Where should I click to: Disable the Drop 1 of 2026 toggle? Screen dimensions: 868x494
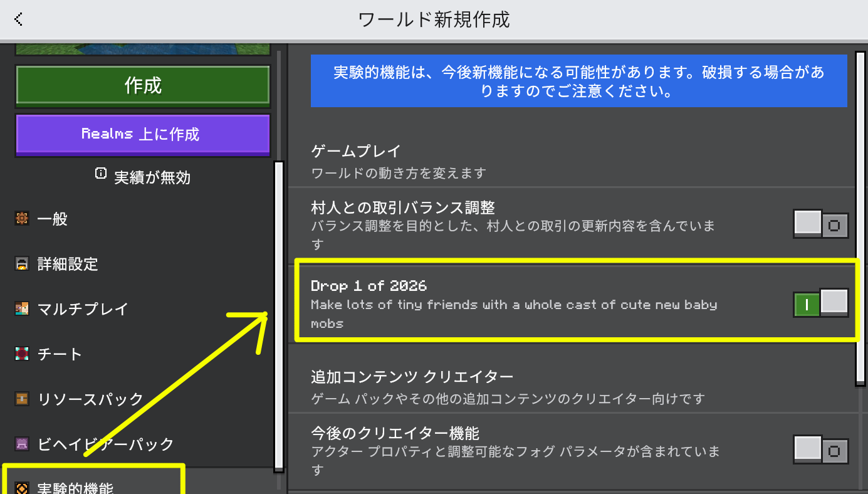[820, 304]
